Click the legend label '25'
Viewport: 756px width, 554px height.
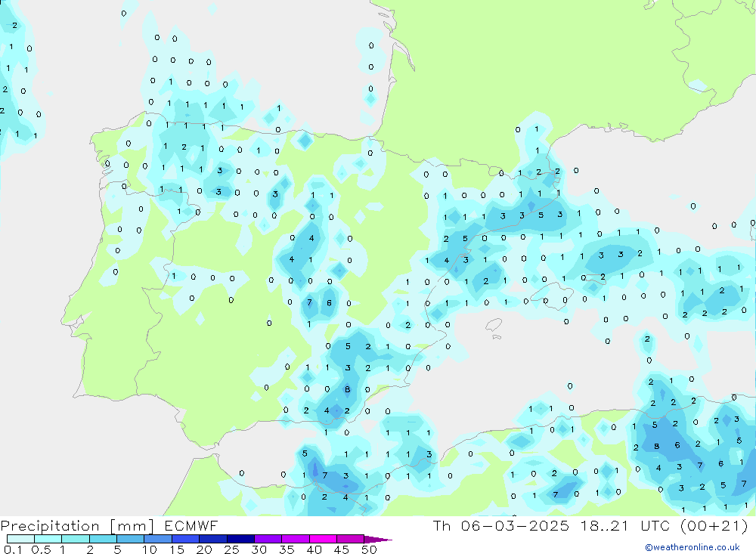[231, 549]
